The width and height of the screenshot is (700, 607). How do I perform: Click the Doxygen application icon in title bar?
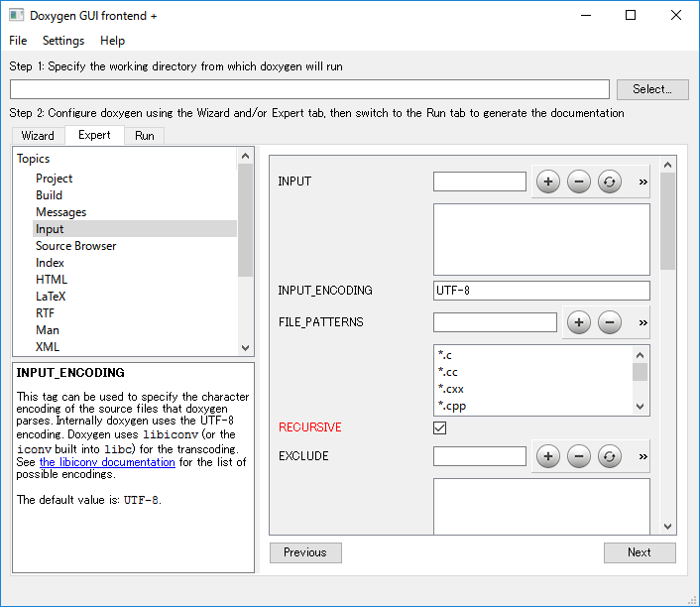[x=17, y=15]
